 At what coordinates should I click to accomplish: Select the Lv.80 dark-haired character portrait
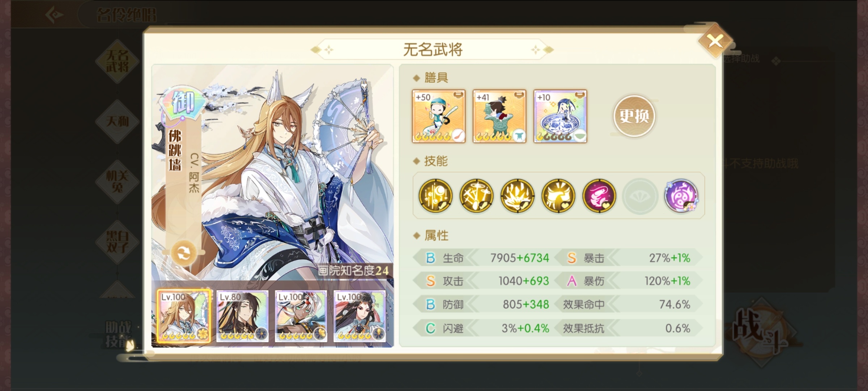click(x=242, y=316)
